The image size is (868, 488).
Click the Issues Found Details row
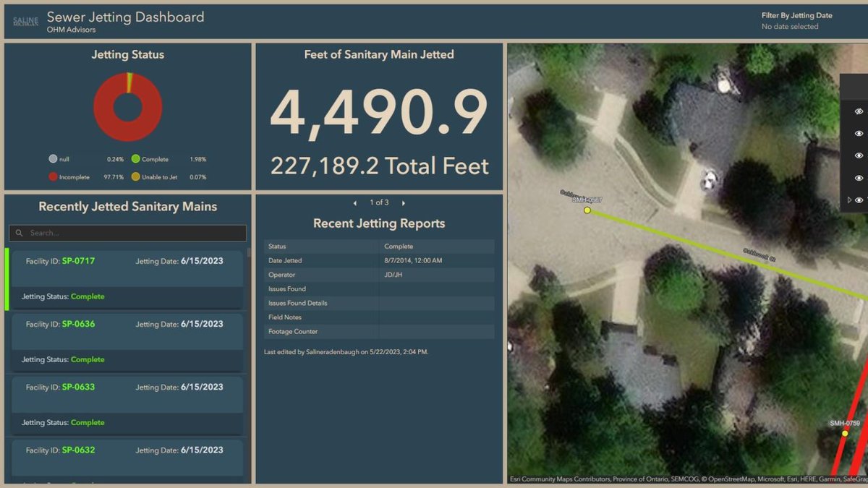click(379, 303)
